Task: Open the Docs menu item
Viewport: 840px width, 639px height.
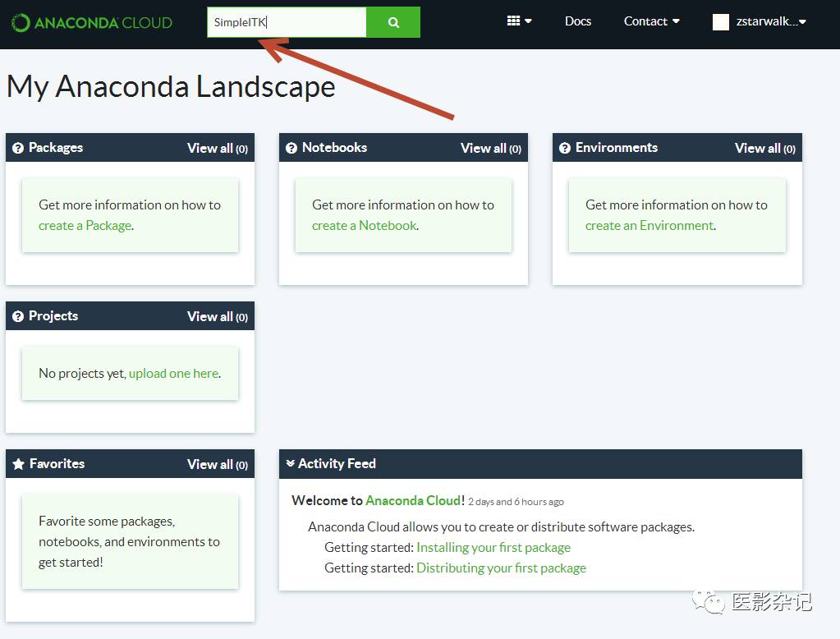Action: tap(578, 21)
